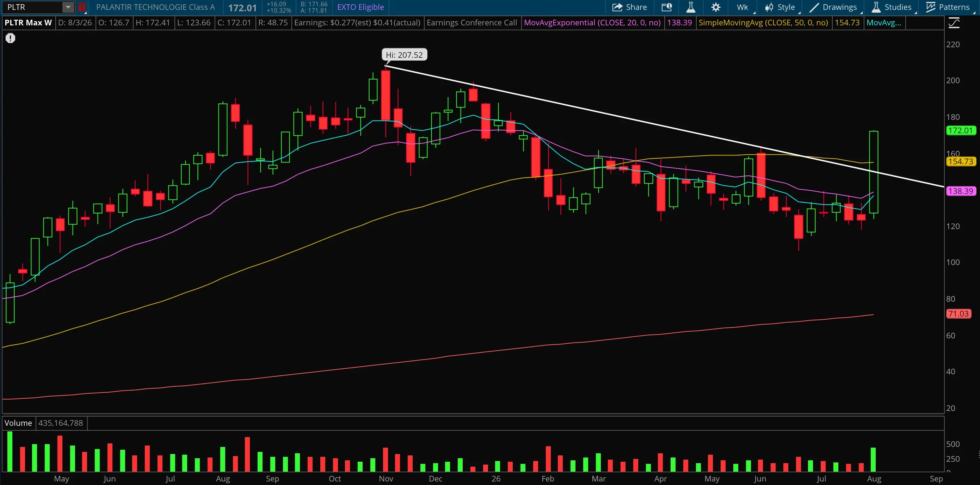Screen dimensions: 980x485
Task: Click the B: 171.66 bid price
Action: pos(314,4)
